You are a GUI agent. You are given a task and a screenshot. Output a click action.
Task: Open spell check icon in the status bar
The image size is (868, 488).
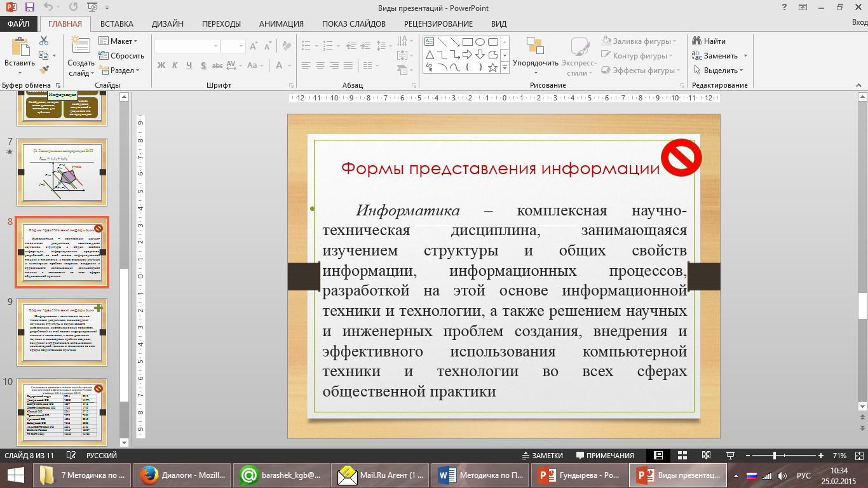click(71, 456)
